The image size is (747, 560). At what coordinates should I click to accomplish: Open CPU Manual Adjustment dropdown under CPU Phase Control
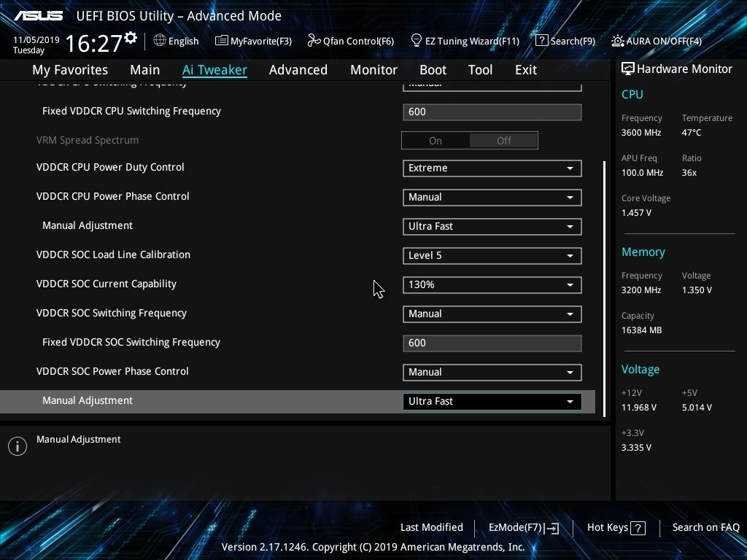click(x=492, y=226)
